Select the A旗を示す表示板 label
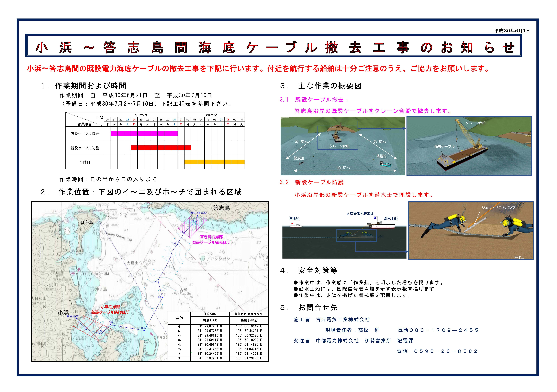 point(360,214)
